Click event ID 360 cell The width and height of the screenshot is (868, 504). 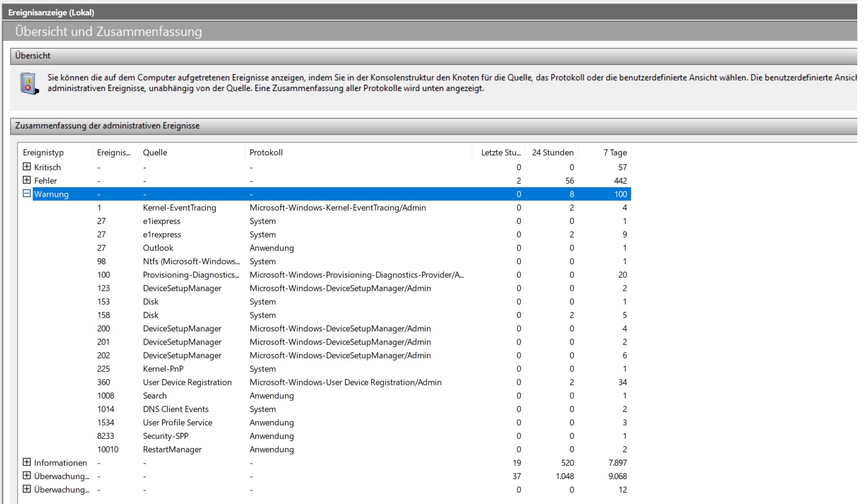point(103,382)
